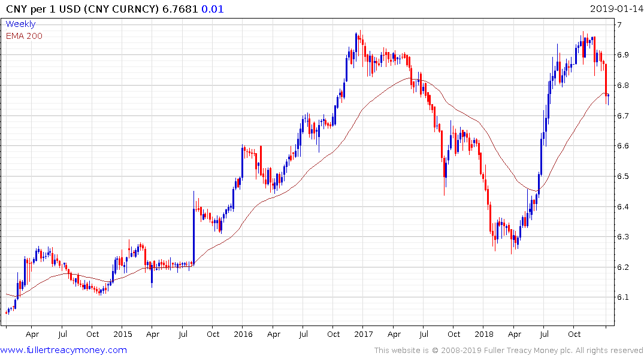Image resolution: width=644 pixels, height=359 pixels.
Task: Click the y-axis label 6.2
Action: (623, 267)
